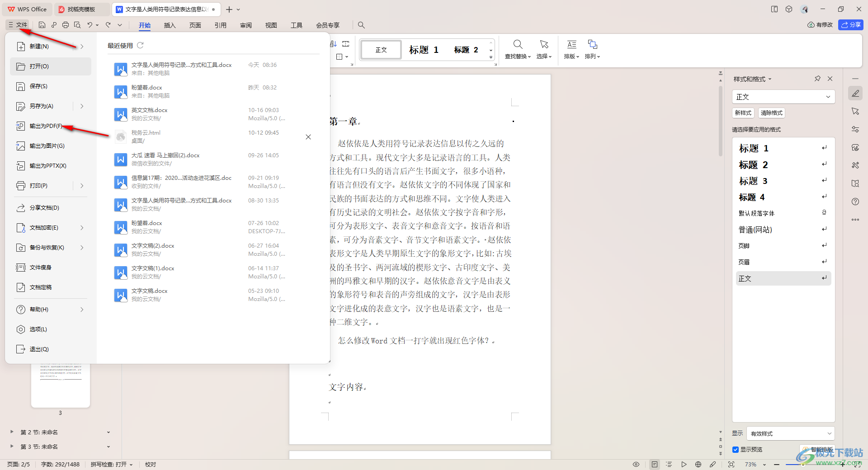Click the Undo arrow icon
This screenshot has height=470, width=868.
point(90,25)
